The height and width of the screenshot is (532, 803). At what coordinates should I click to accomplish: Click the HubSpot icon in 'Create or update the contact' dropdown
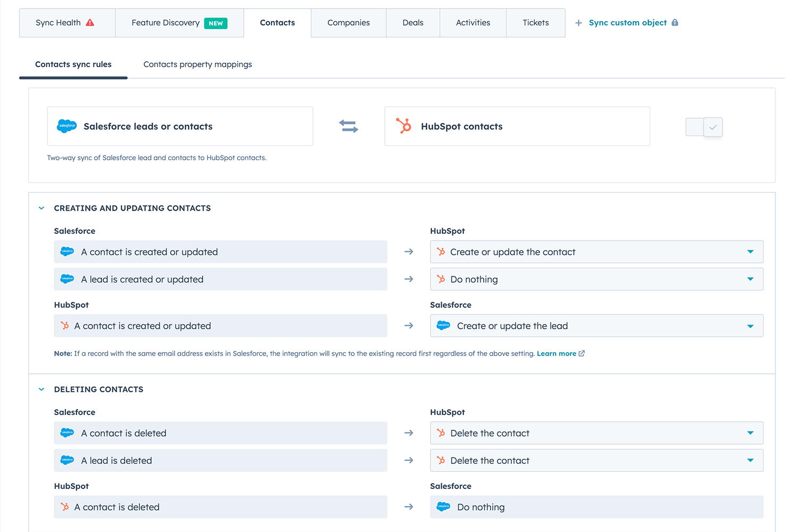click(x=441, y=252)
